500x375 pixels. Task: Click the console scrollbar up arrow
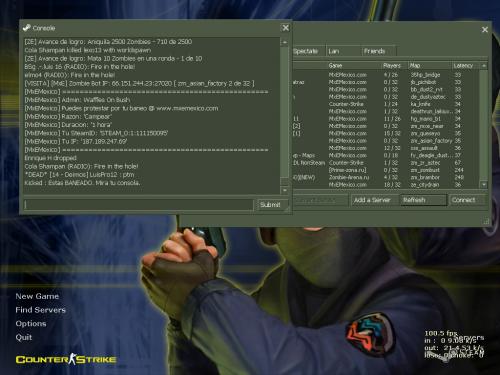click(x=285, y=43)
